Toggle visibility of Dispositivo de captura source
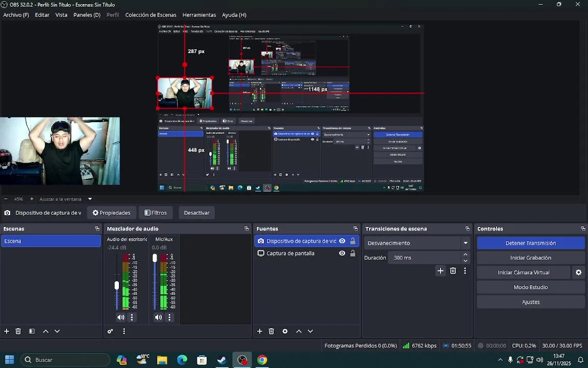This screenshot has width=588, height=368. (342, 241)
